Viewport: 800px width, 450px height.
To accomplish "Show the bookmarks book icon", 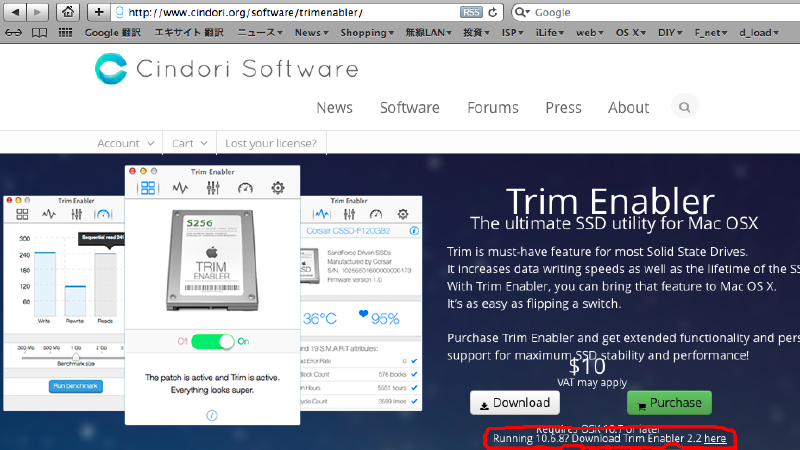I will [x=39, y=33].
